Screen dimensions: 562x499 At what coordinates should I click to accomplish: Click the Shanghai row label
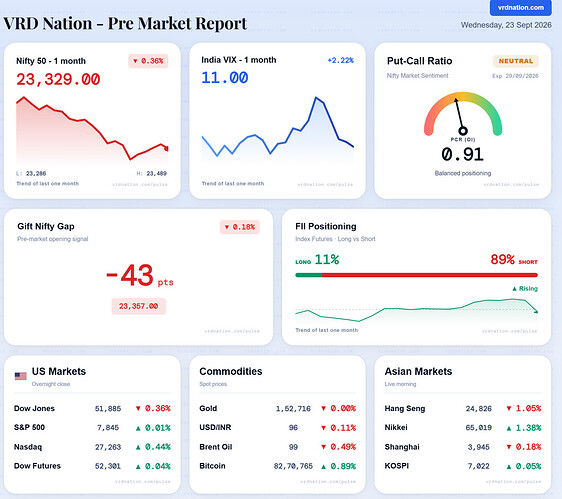point(402,447)
